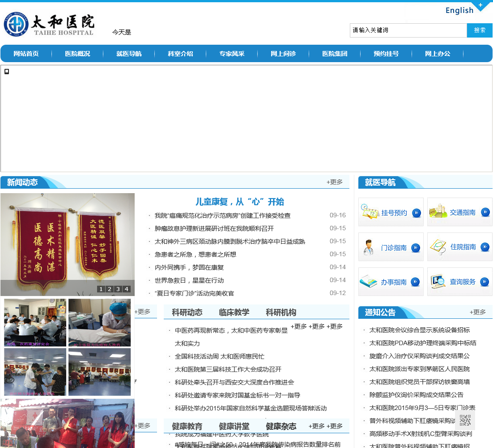Open the news 急患者之所急，想患者之所想

tap(195, 254)
